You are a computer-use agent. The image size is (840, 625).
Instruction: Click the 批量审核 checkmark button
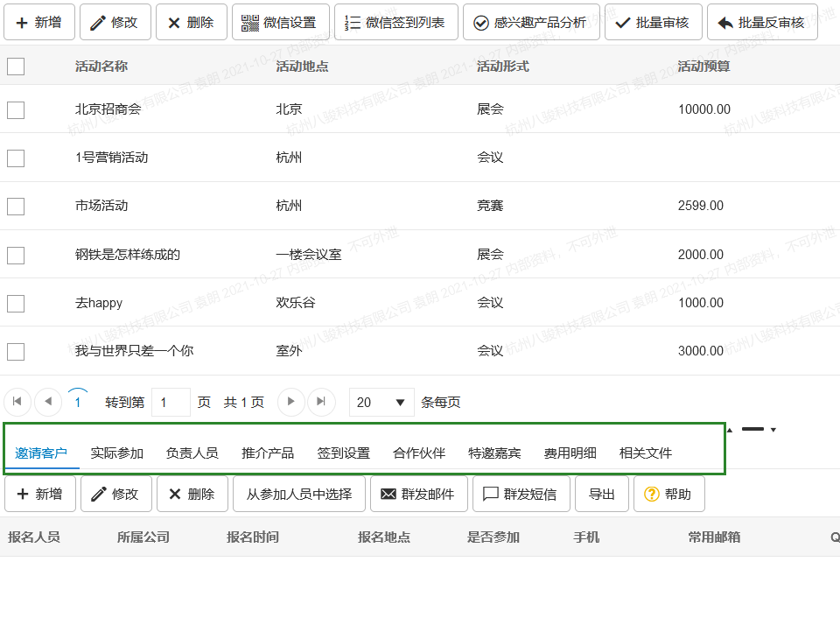(652, 23)
